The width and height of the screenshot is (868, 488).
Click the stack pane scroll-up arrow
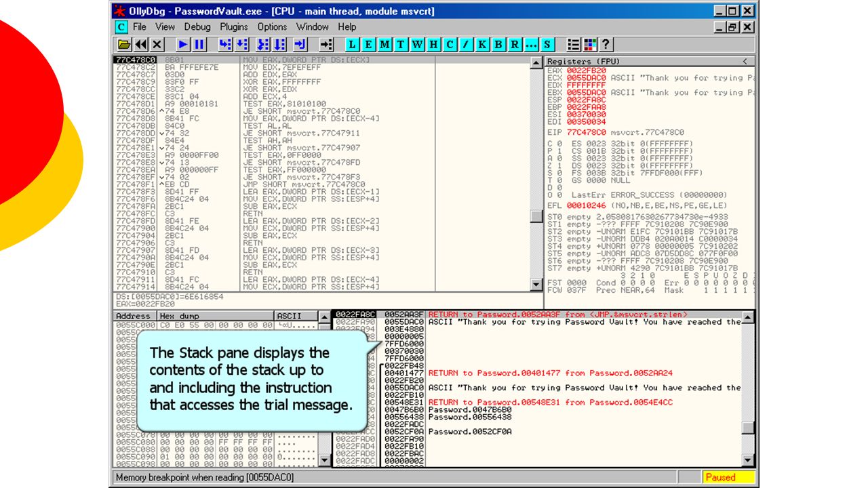click(x=748, y=317)
